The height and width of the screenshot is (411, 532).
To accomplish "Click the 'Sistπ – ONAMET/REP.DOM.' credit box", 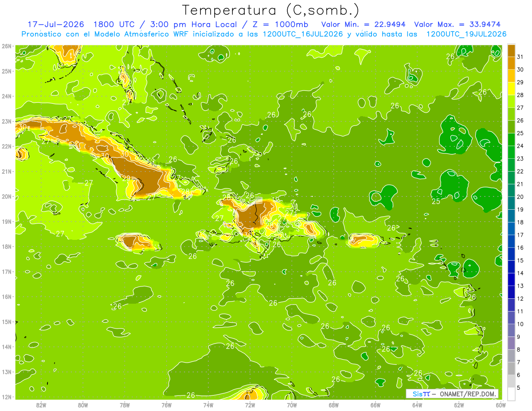I will pyautogui.click(x=452, y=394).
